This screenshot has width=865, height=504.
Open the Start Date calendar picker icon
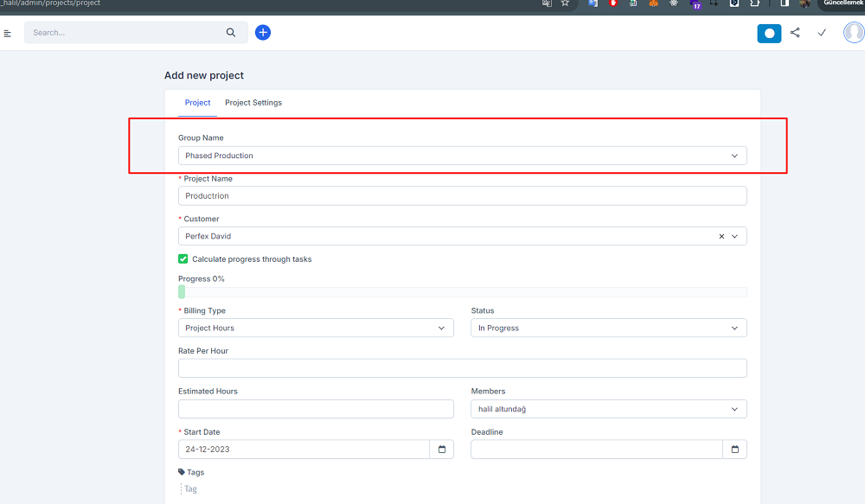click(x=442, y=449)
